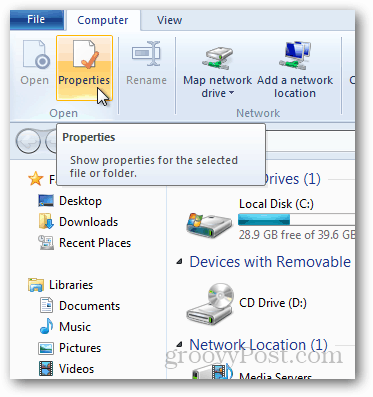The image size is (373, 397).
Task: Switch to the Computer ribbon tab
Action: (103, 20)
